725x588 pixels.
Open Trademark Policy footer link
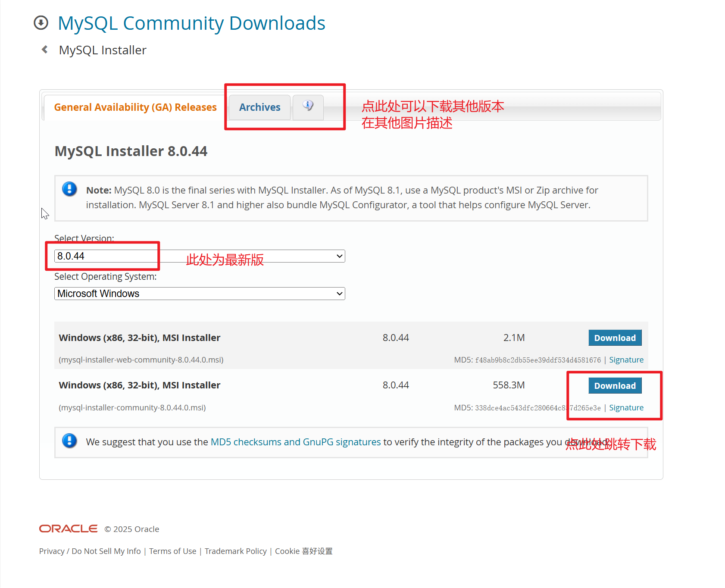tap(236, 551)
